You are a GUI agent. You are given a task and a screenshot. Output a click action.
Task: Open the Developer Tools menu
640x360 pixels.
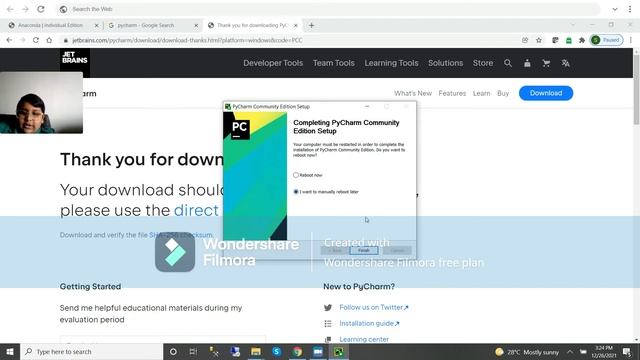[x=273, y=63]
